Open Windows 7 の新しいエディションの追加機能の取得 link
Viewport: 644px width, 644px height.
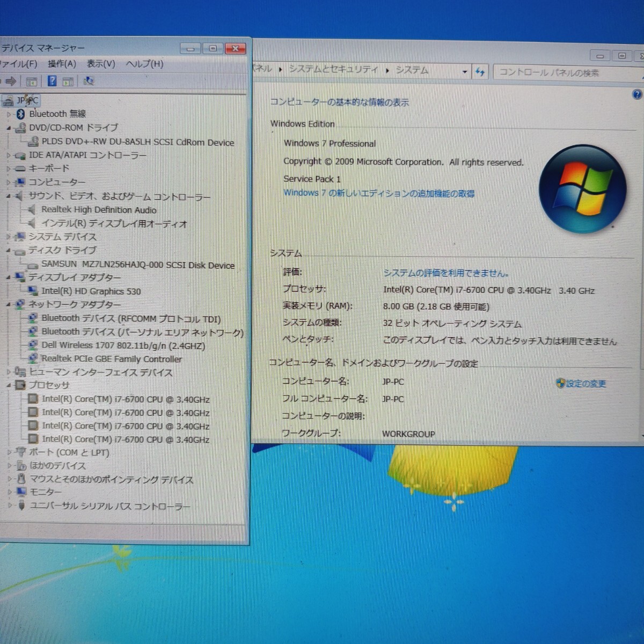(x=379, y=193)
